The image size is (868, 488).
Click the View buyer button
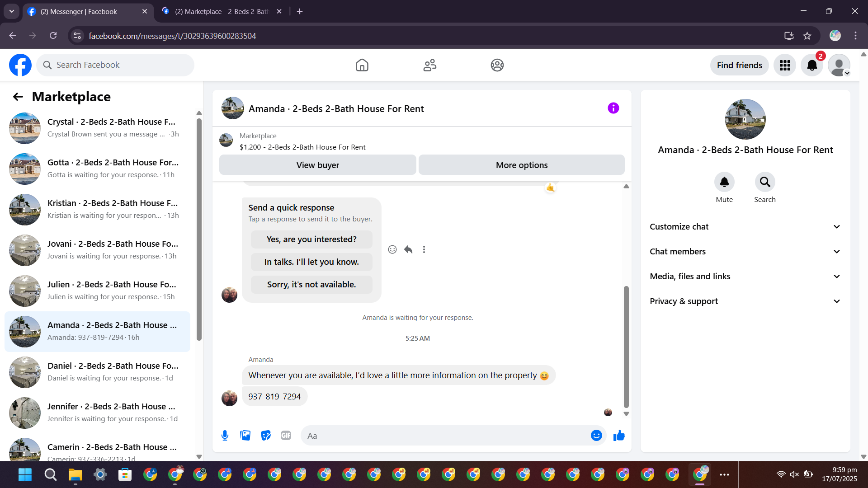pyautogui.click(x=318, y=165)
